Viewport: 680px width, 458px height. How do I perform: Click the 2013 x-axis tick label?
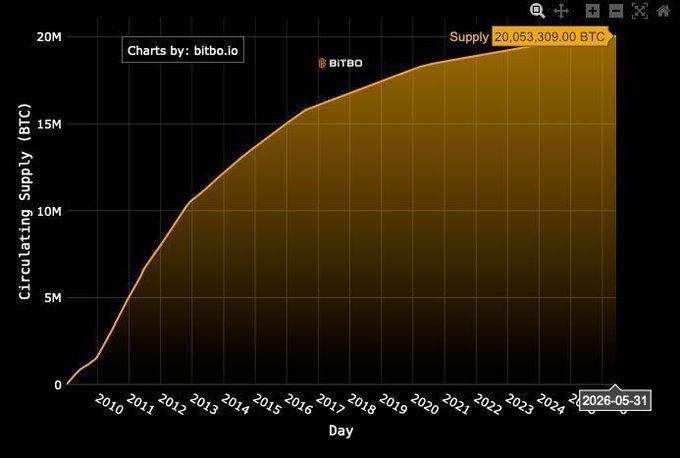(203, 404)
